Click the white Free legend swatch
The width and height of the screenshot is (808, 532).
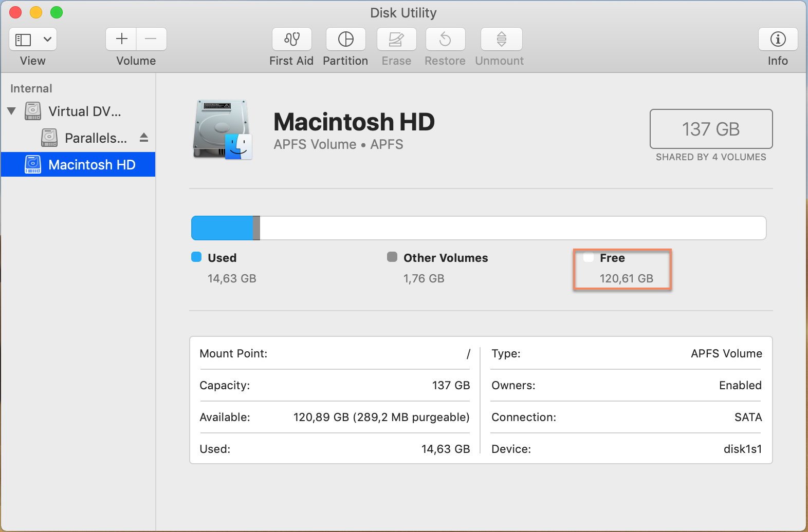click(589, 257)
